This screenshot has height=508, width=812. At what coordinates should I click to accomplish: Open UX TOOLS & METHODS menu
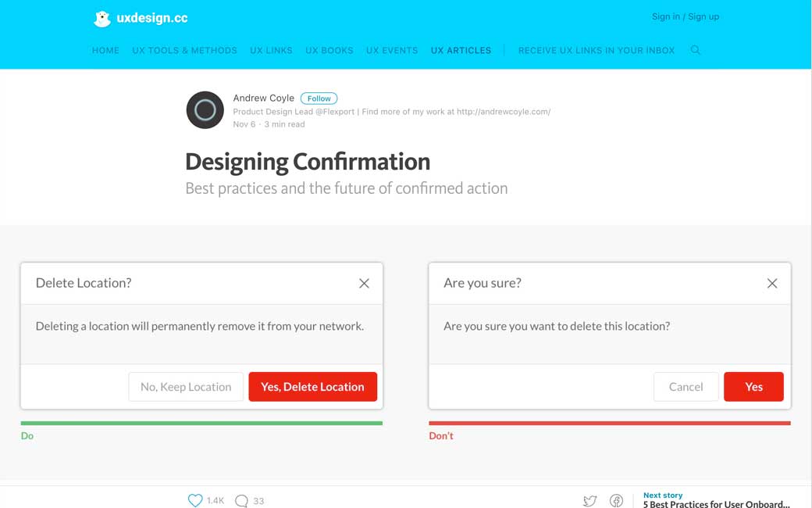[184, 50]
